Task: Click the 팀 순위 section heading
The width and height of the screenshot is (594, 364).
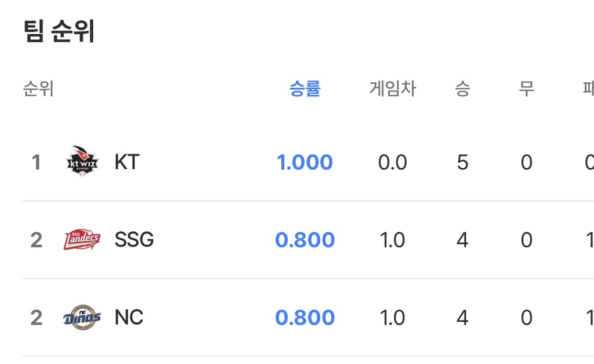Action: (x=59, y=31)
